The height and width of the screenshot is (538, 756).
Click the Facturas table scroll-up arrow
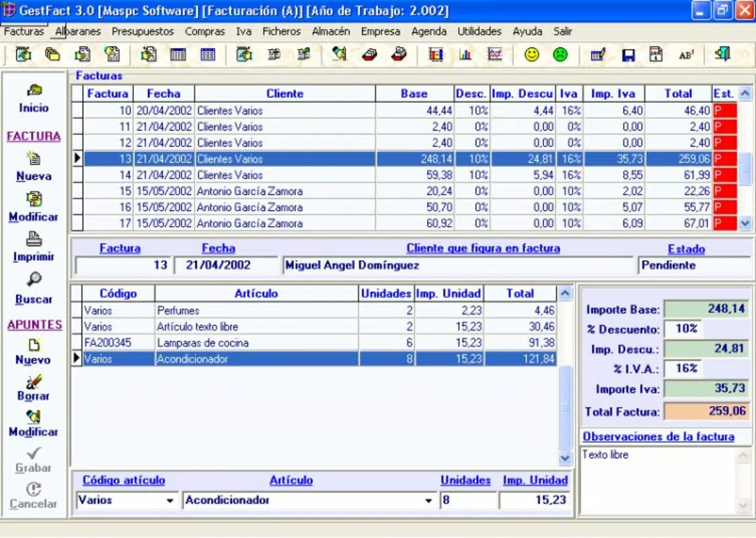pos(745,93)
